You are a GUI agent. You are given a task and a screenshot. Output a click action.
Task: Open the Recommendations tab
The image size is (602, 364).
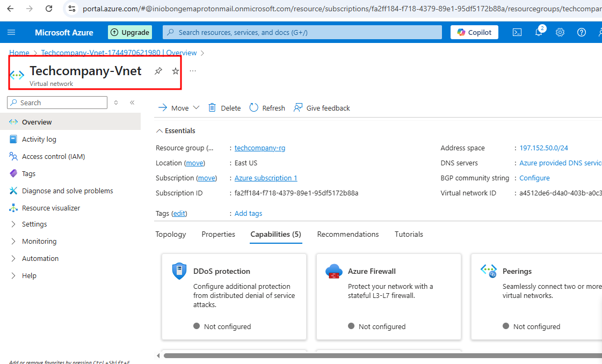pyautogui.click(x=348, y=234)
